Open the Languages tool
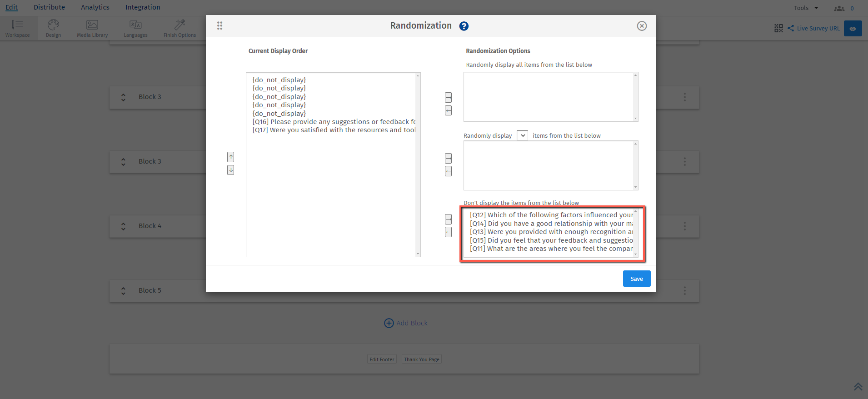868x399 pixels. pos(135,28)
